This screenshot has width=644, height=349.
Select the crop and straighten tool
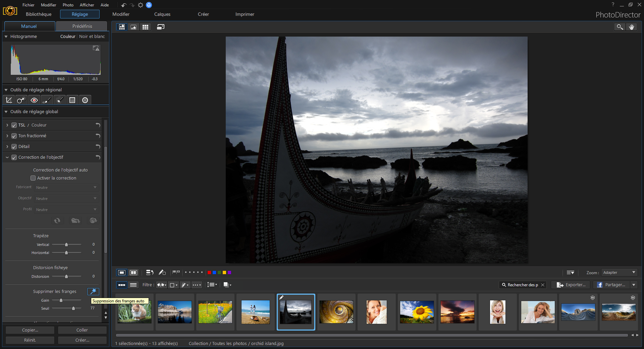[9, 100]
